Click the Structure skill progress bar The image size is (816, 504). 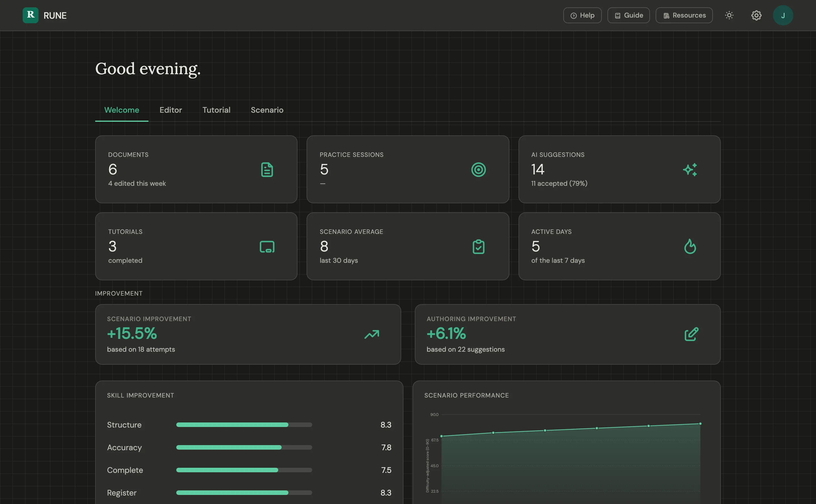244,425
